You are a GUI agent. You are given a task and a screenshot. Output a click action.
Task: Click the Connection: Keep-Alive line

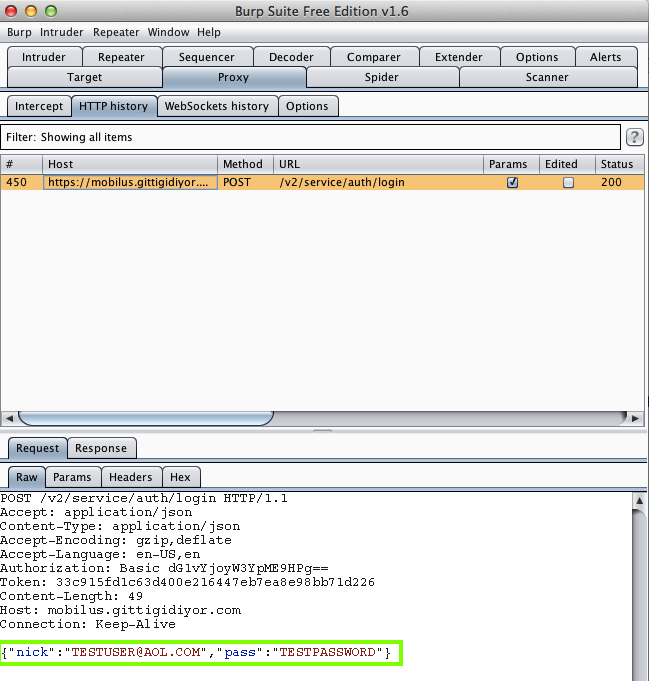click(88, 625)
